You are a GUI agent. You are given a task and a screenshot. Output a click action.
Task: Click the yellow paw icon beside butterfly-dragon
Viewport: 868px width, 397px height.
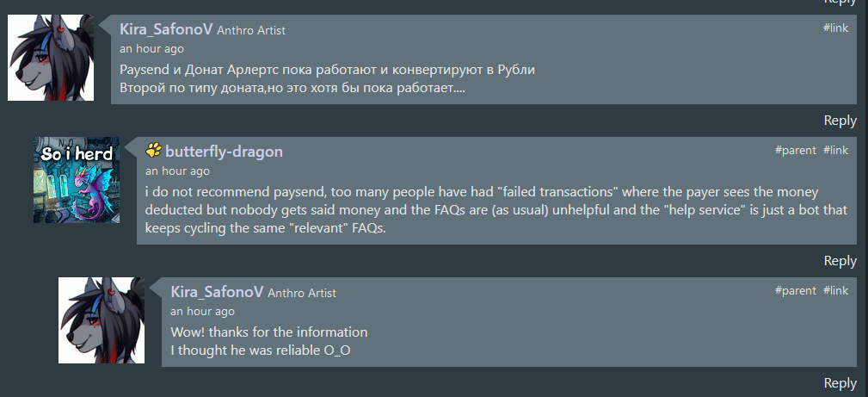[x=154, y=151]
